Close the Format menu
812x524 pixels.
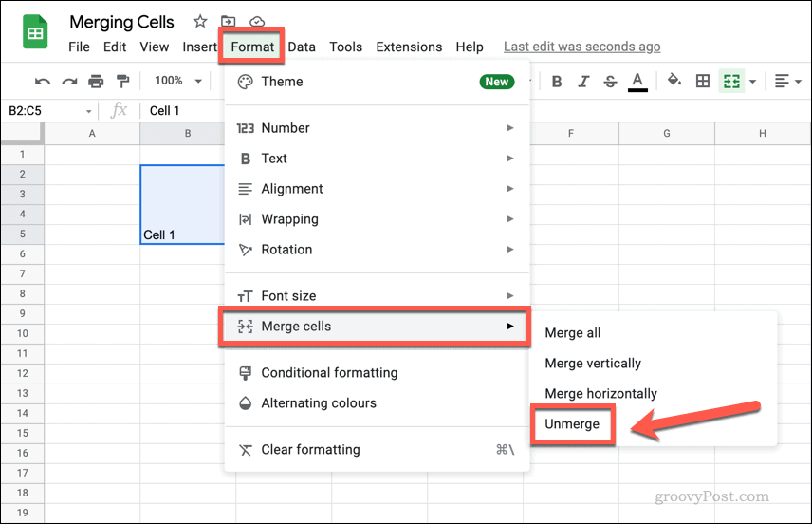(x=252, y=47)
